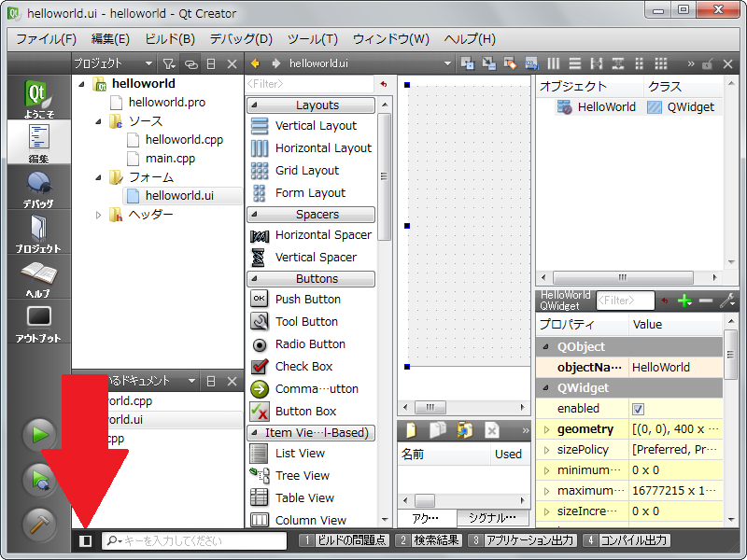The width and height of the screenshot is (747, 560).
Task: Click the Build hammer icon
Action: click(39, 525)
